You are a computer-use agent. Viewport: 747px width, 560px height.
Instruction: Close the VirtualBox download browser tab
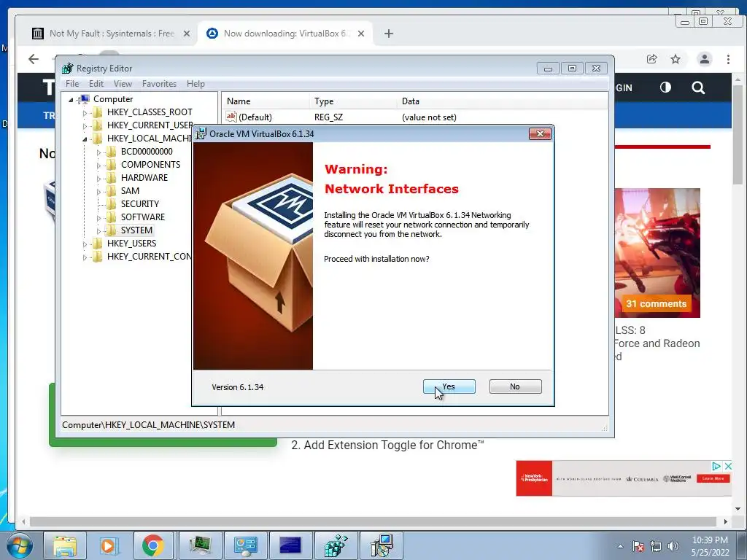tap(361, 34)
